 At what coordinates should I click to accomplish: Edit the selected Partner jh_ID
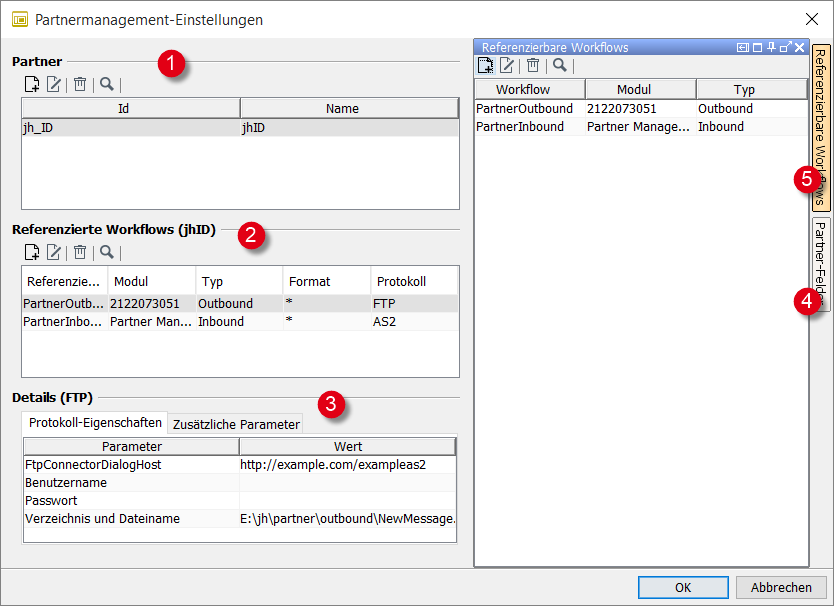[x=53, y=84]
